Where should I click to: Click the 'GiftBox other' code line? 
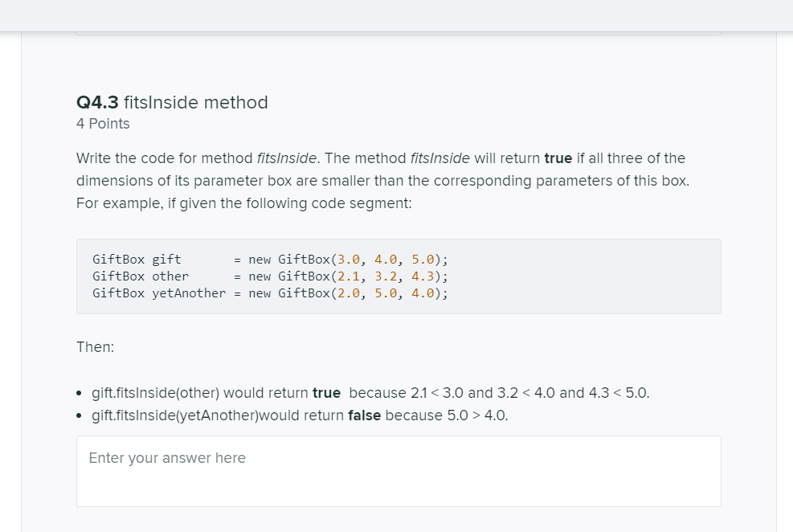click(270, 276)
